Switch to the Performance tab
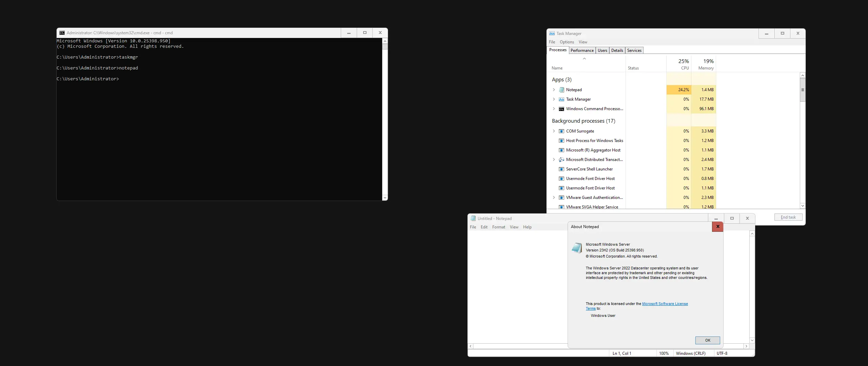 point(582,50)
